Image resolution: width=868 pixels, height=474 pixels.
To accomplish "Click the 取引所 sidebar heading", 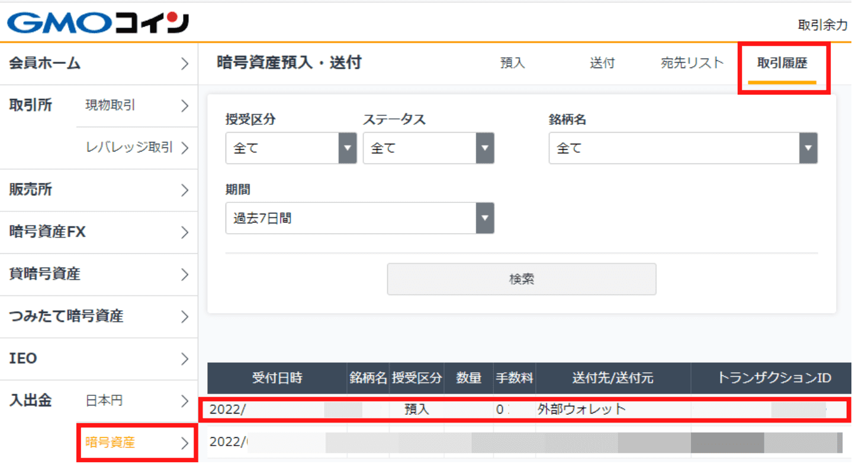I will point(30,105).
